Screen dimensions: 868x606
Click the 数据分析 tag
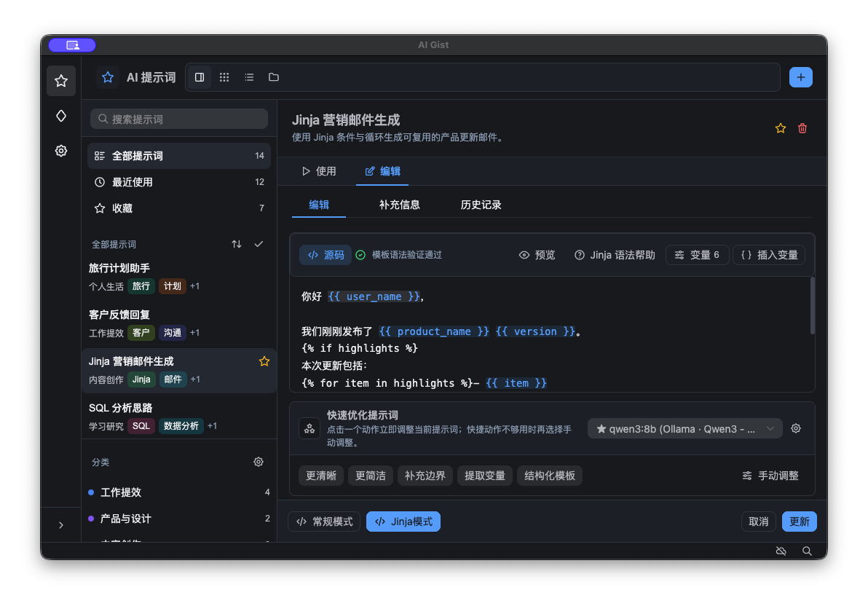[181, 426]
